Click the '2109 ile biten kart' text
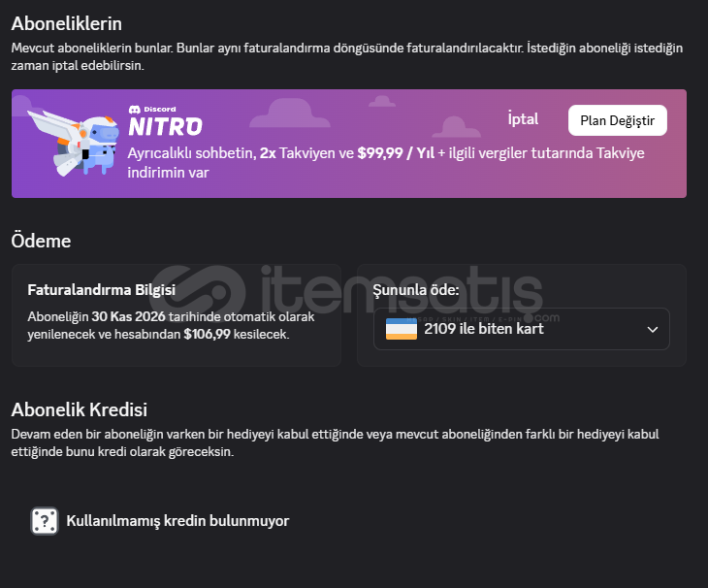 (x=484, y=329)
